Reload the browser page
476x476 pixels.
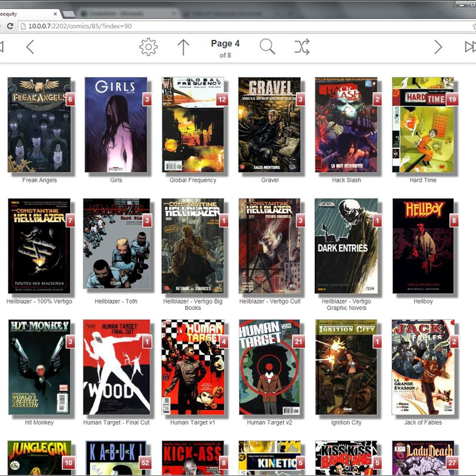point(10,26)
